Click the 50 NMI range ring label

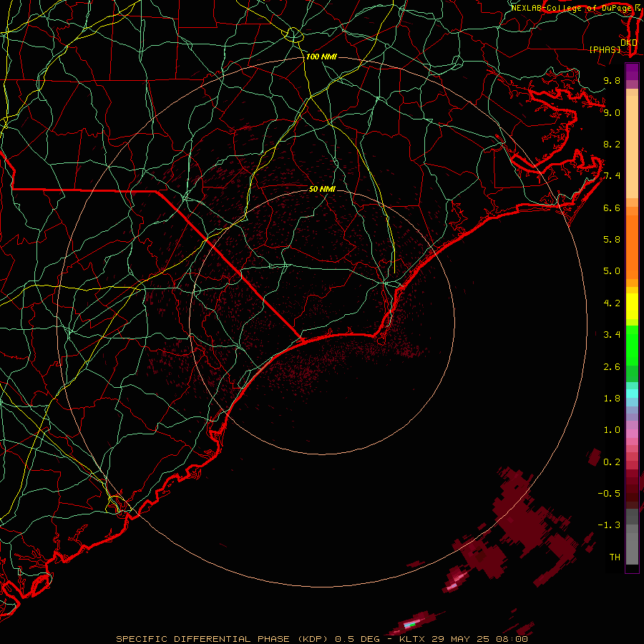[x=322, y=189]
